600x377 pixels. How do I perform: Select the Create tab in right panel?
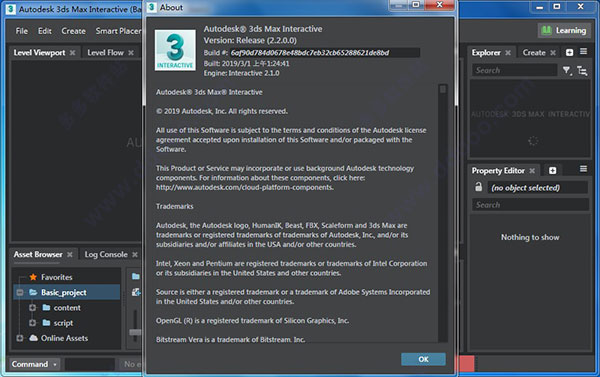point(534,52)
